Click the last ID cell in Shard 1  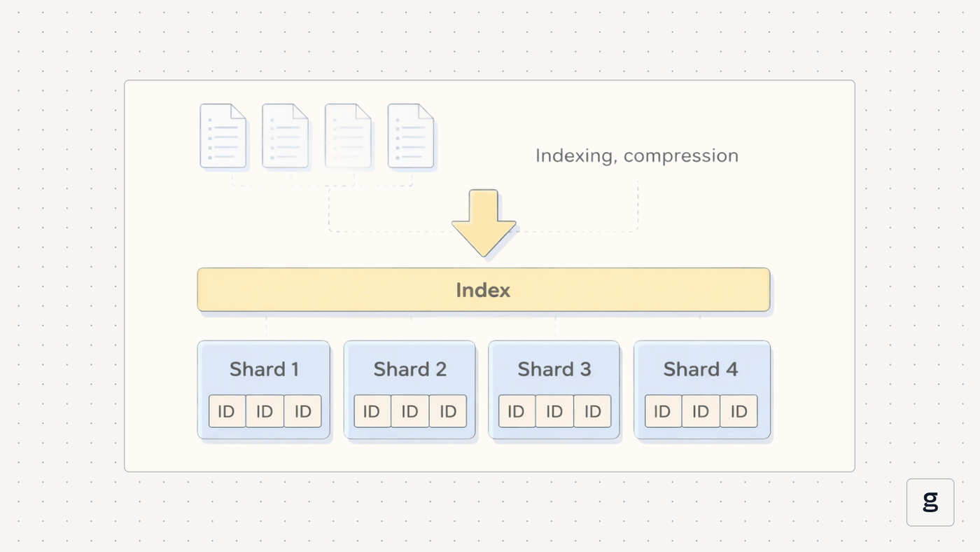(x=303, y=411)
